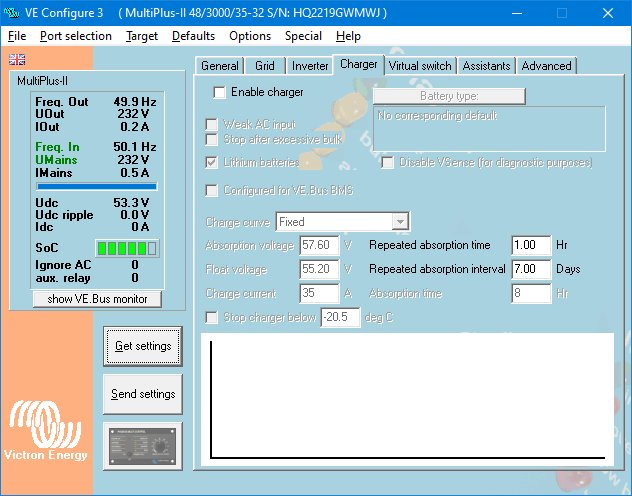The height and width of the screenshot is (496, 632).
Task: Switch to the Assistants tab
Action: pos(486,66)
